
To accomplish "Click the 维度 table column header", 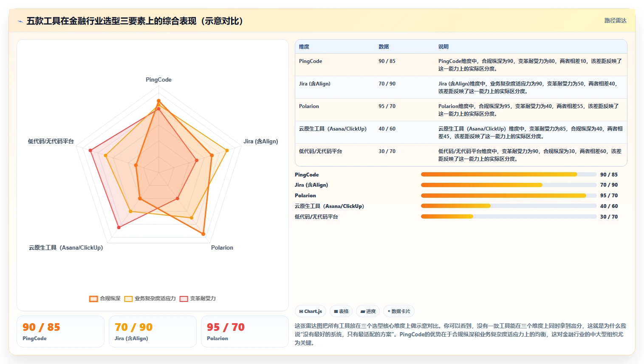I will 304,47.
